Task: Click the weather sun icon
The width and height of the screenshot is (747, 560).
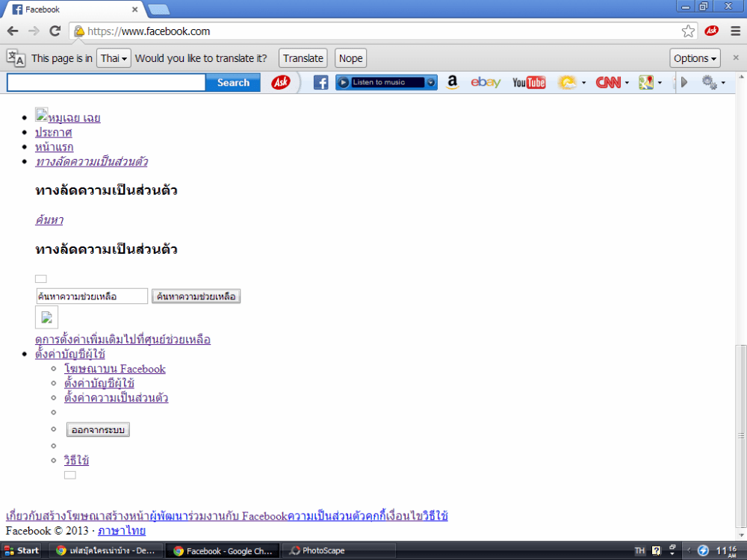Action: 567,82
